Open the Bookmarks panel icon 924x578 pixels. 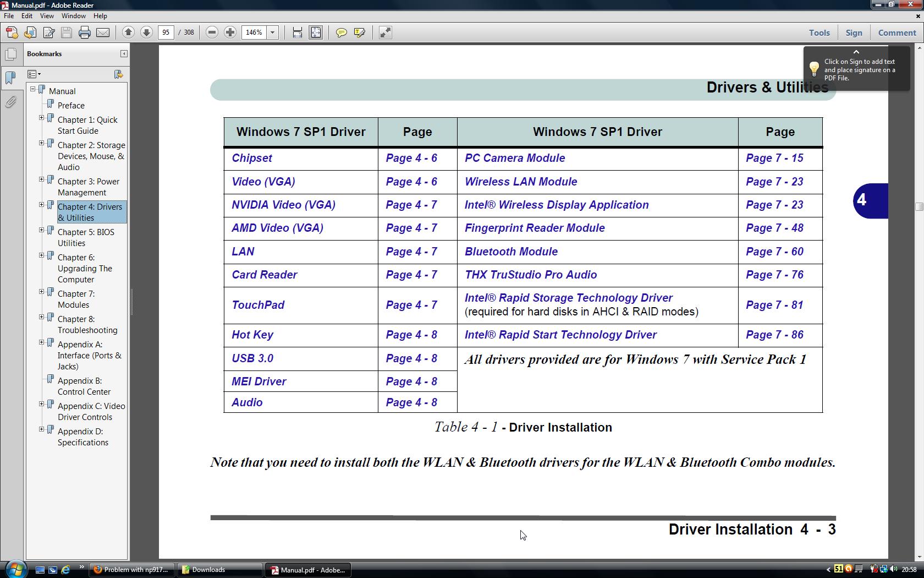click(10, 78)
